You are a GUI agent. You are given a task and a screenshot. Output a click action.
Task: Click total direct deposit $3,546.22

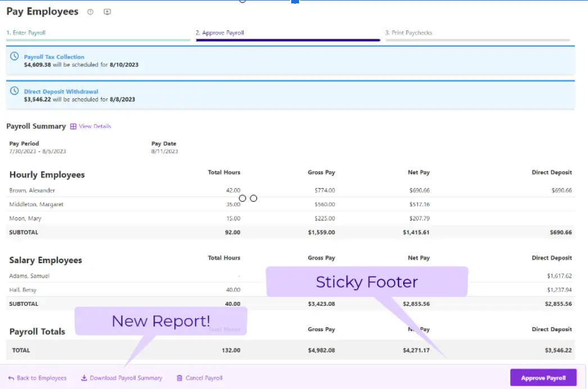click(558, 350)
